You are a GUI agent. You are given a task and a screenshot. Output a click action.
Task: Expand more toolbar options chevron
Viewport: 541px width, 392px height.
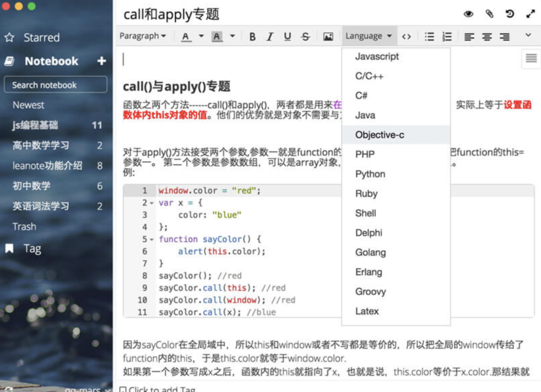click(528, 35)
